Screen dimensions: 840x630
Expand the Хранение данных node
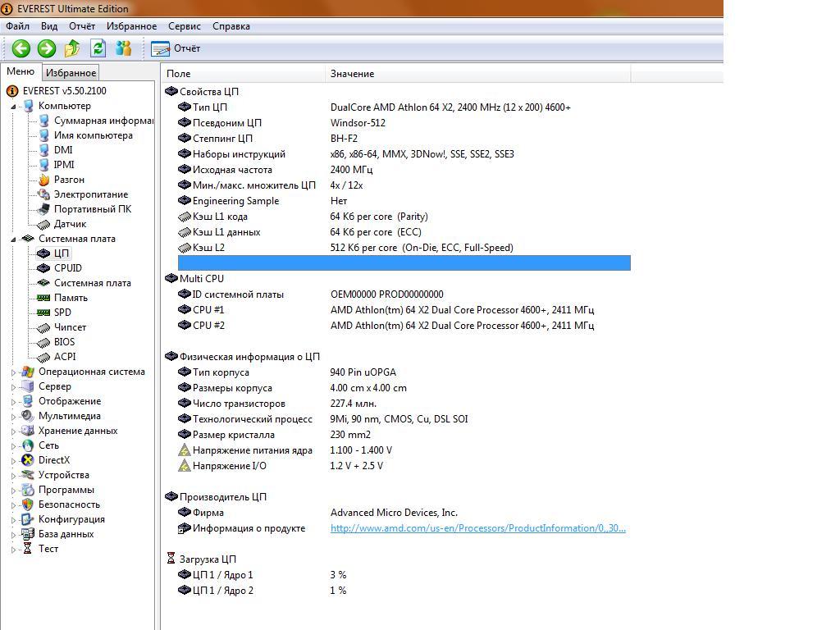click(x=13, y=431)
